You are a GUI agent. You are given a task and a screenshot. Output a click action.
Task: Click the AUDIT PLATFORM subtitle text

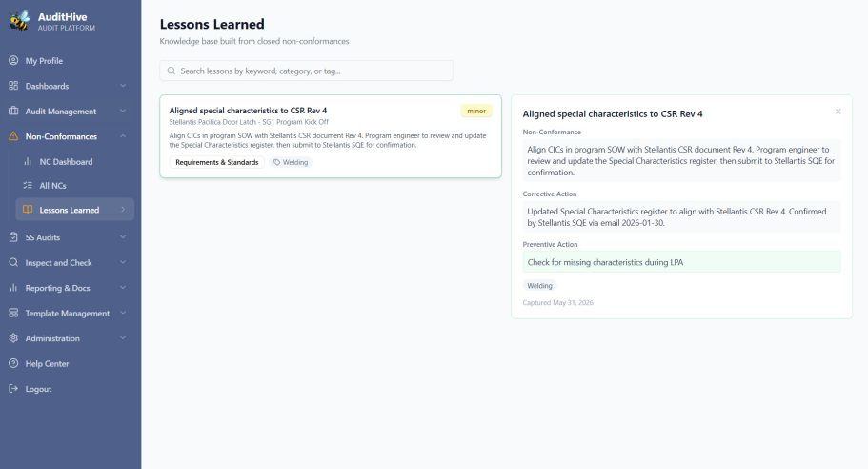[67, 28]
